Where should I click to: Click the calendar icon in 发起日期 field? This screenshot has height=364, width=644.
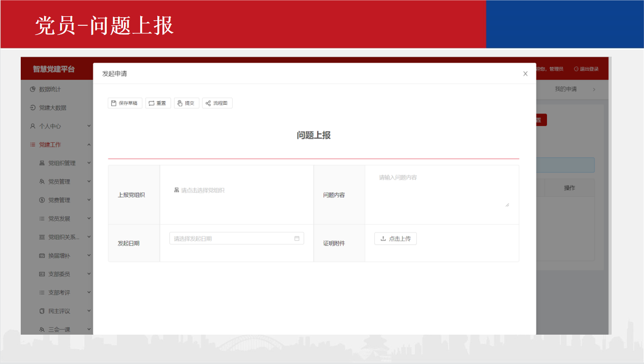[x=297, y=238]
